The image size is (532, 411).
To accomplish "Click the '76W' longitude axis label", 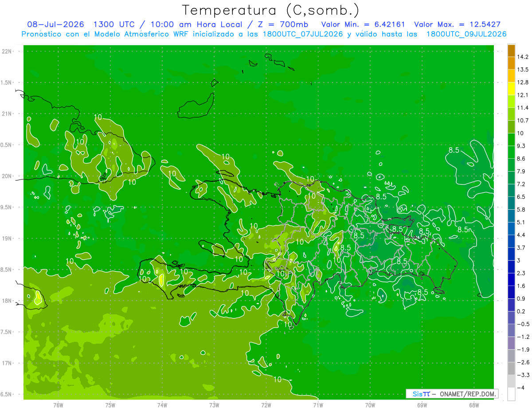I will point(58,405).
